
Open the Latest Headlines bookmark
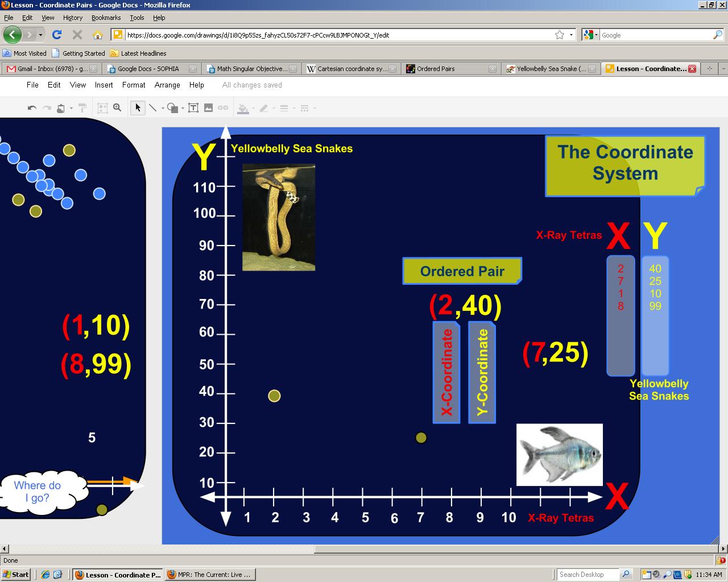138,53
